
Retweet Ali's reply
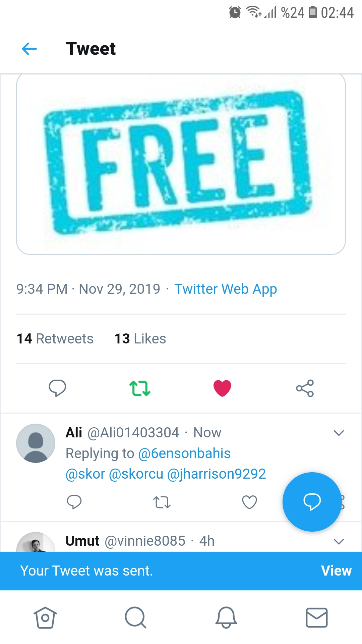tap(162, 502)
